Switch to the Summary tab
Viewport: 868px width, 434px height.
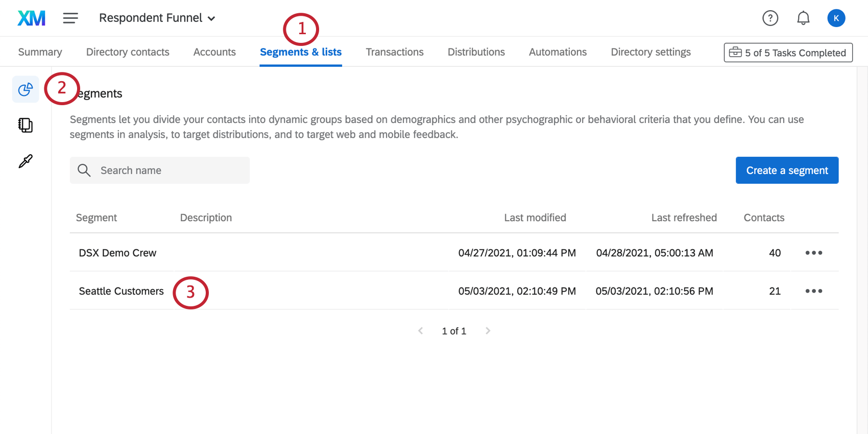[40, 52]
